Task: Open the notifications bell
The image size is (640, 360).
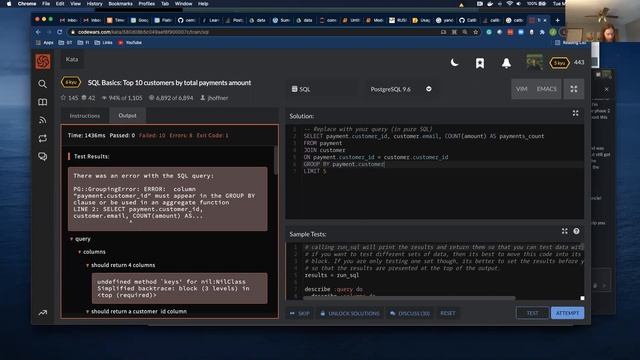Action: tap(506, 63)
